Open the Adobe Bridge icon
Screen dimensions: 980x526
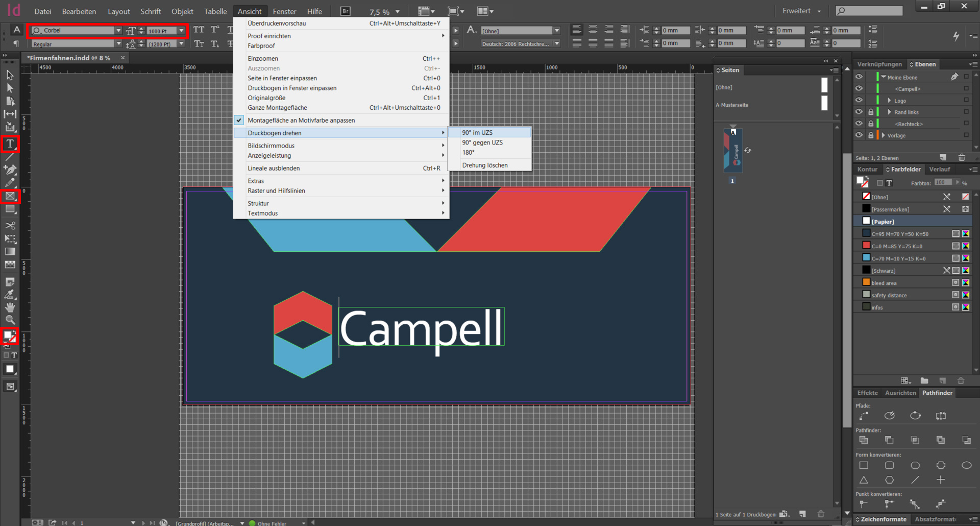[346, 11]
